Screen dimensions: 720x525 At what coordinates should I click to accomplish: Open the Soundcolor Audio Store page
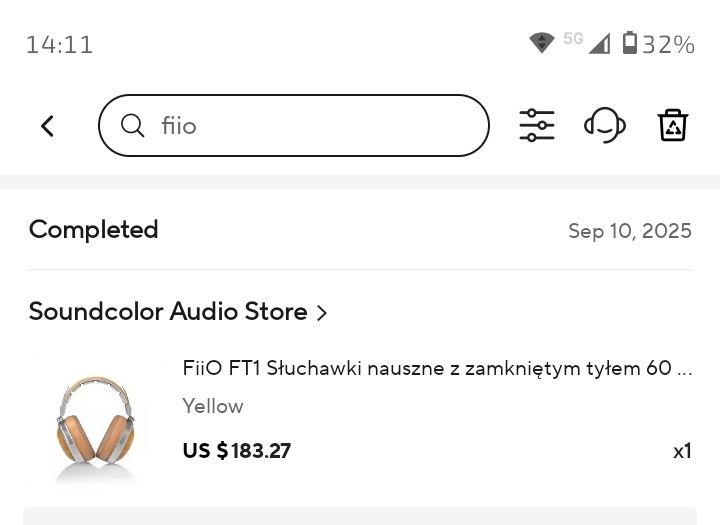168,312
